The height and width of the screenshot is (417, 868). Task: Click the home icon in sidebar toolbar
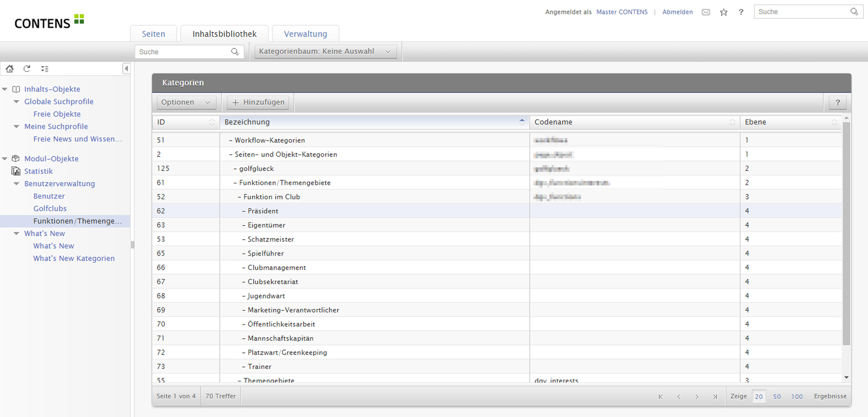pos(9,69)
